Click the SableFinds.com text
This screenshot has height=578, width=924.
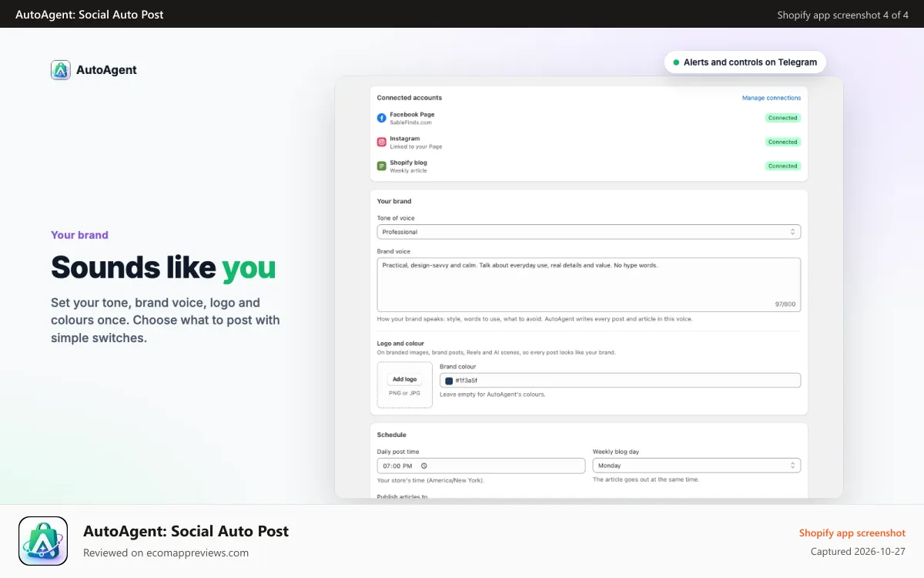point(410,123)
